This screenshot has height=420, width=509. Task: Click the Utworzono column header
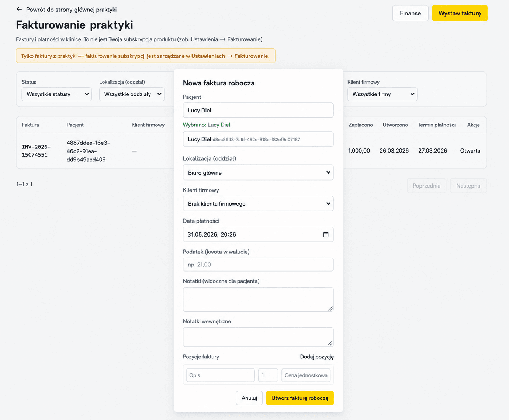395,125
